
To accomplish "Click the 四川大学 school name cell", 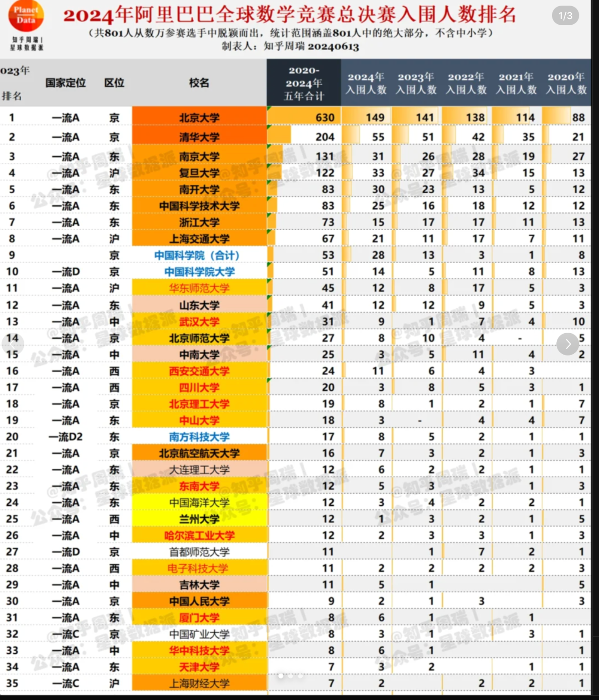I will [x=199, y=387].
